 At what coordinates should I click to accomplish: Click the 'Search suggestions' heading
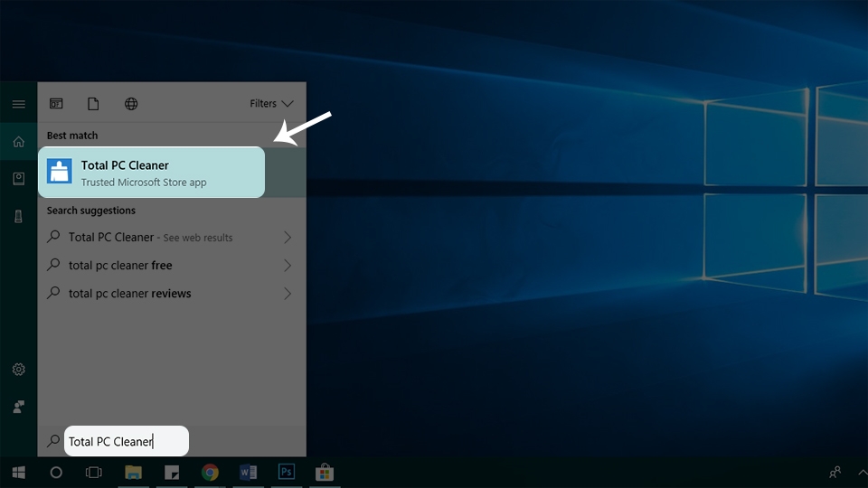(x=90, y=211)
